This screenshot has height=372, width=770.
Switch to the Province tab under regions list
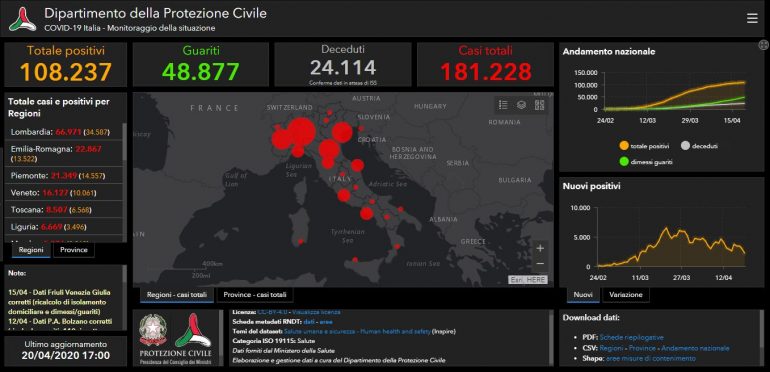coord(74,250)
